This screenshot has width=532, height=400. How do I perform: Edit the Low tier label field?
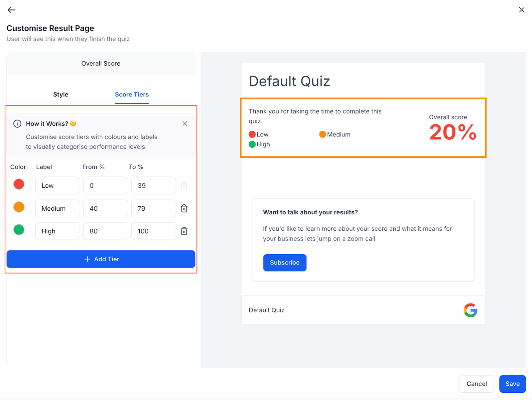click(58, 185)
